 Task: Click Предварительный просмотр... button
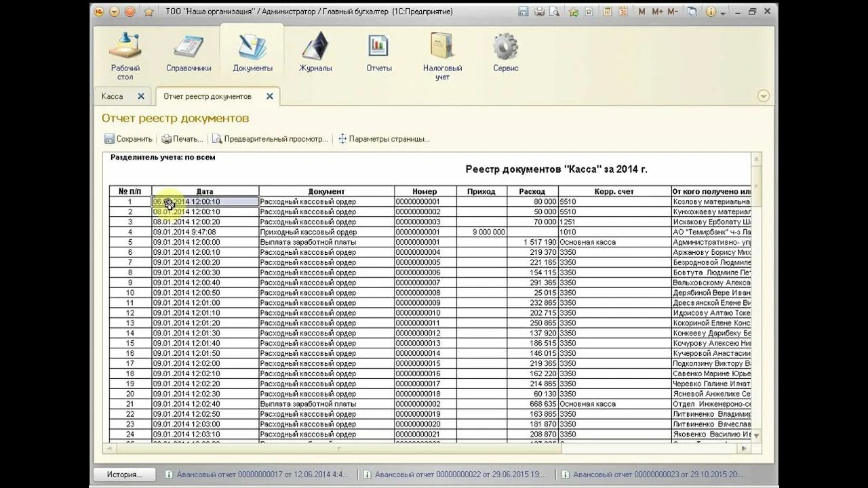[x=270, y=139]
